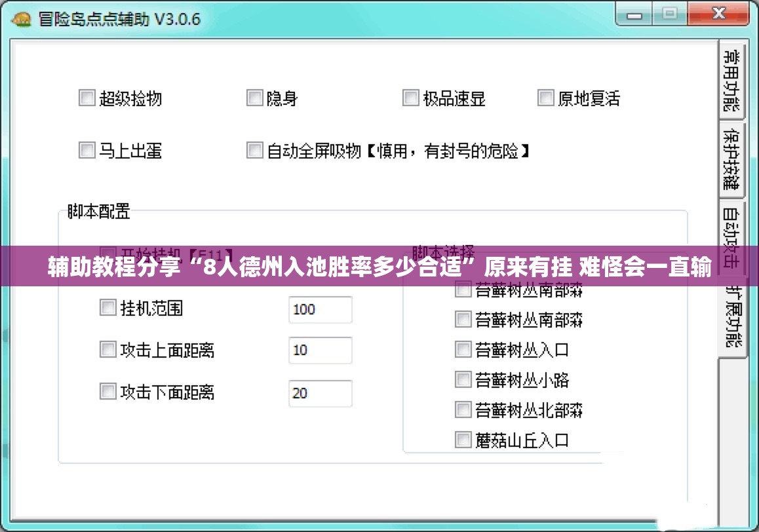Click the 脚本配置 group label
The height and width of the screenshot is (532, 759).
coord(99,212)
